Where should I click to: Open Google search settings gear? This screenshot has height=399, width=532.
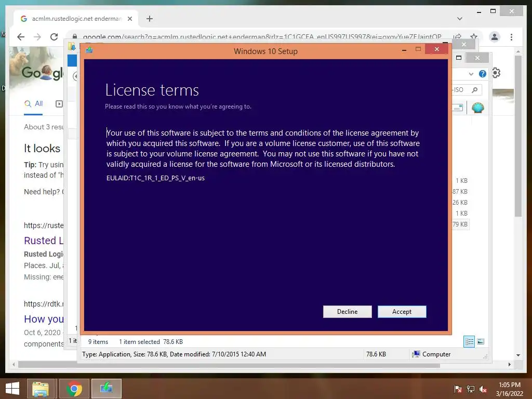[496, 73]
